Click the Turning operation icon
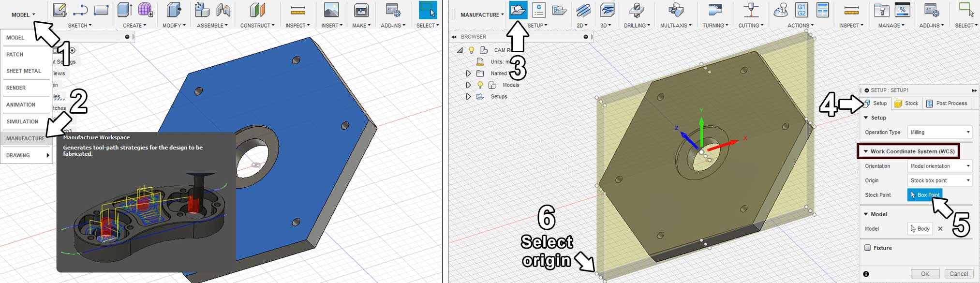Viewport: 980px width, 283px height. (715, 10)
